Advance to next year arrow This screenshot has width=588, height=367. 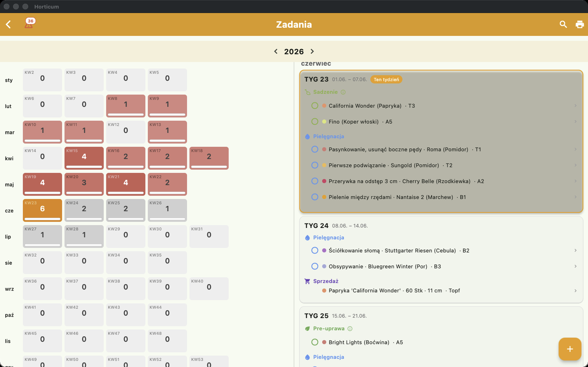[312, 51]
